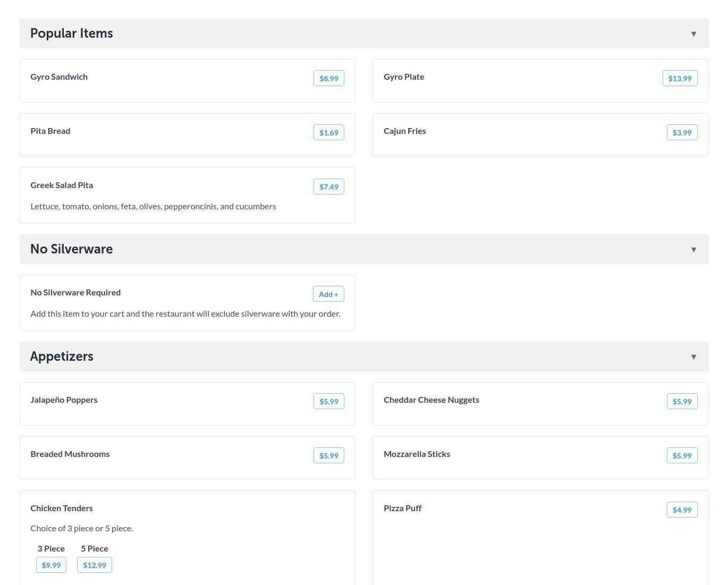Image resolution: width=728 pixels, height=585 pixels.
Task: Click Breaded Mushrooms $5.99 price button
Action: point(328,456)
